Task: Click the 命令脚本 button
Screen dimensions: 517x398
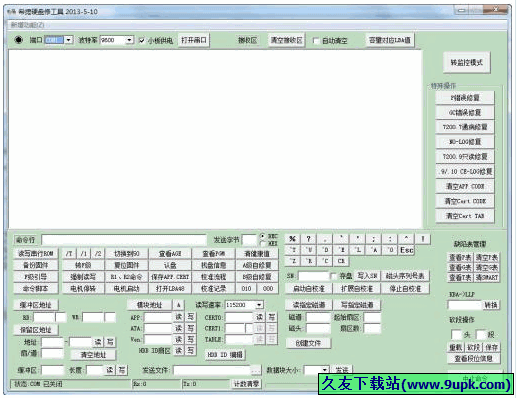Action: (36, 288)
